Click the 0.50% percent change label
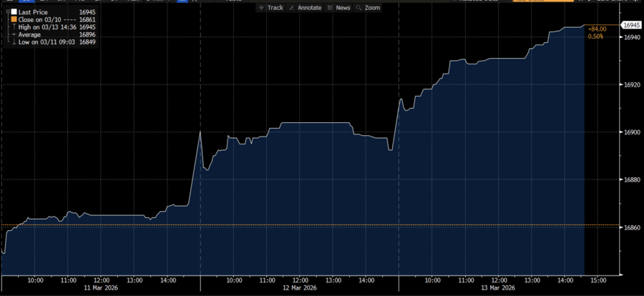This screenshot has height=296, width=644. tap(595, 36)
